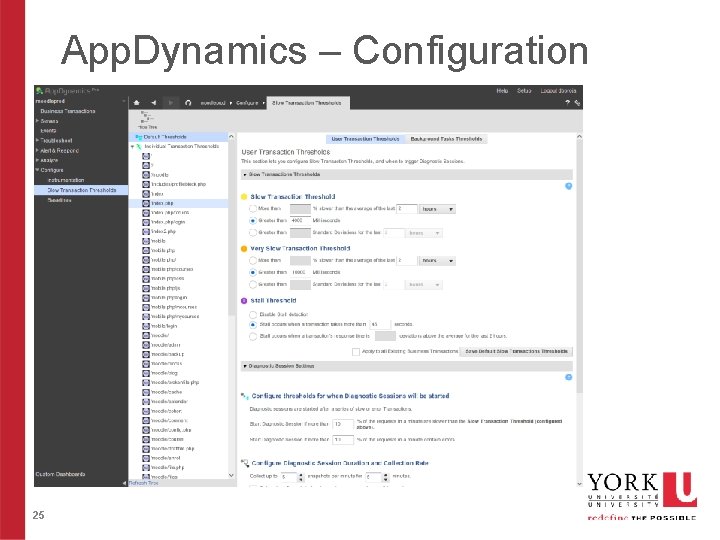Expand the Alert & Respond sidebar item

point(38,150)
